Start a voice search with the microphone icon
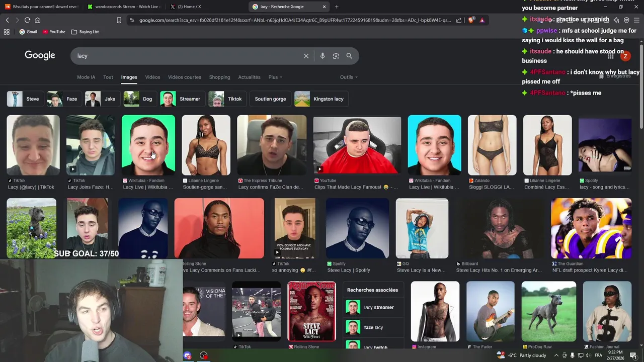The height and width of the screenshot is (362, 644). tap(323, 56)
